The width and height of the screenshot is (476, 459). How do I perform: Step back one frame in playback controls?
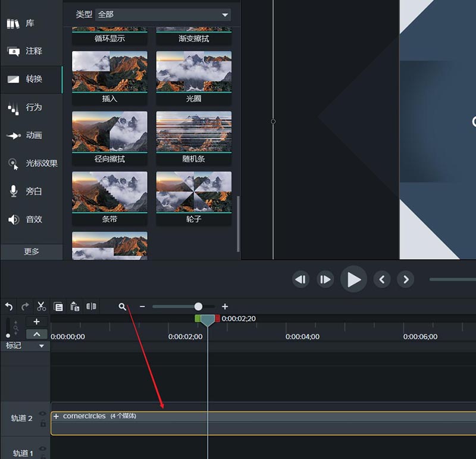pyautogui.click(x=301, y=279)
